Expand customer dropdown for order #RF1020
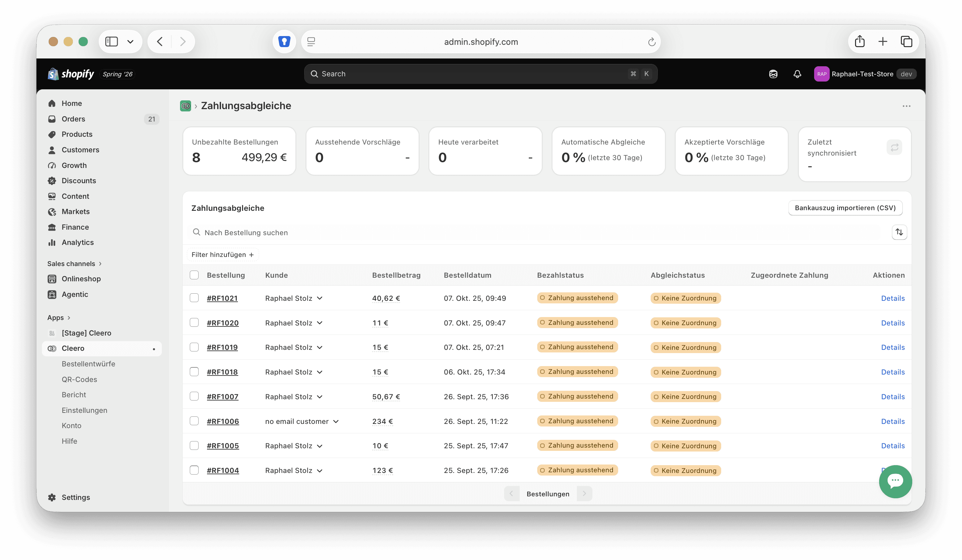Image resolution: width=962 pixels, height=560 pixels. 319,323
